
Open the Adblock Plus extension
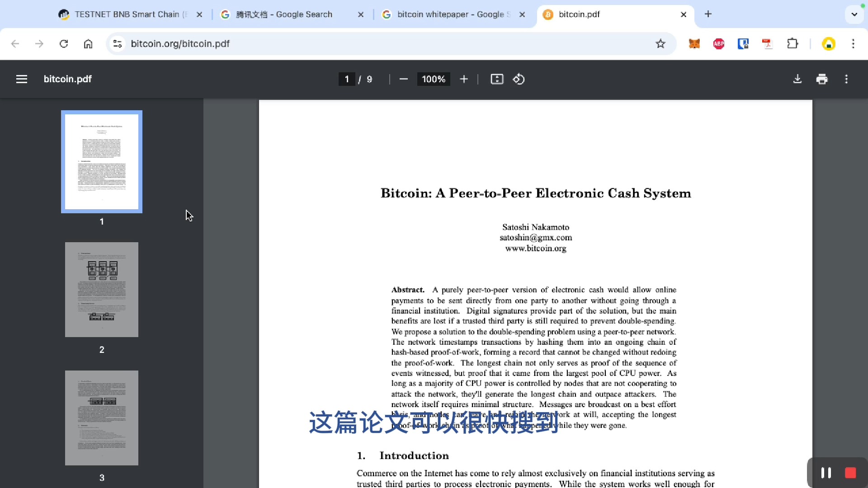[x=719, y=44]
